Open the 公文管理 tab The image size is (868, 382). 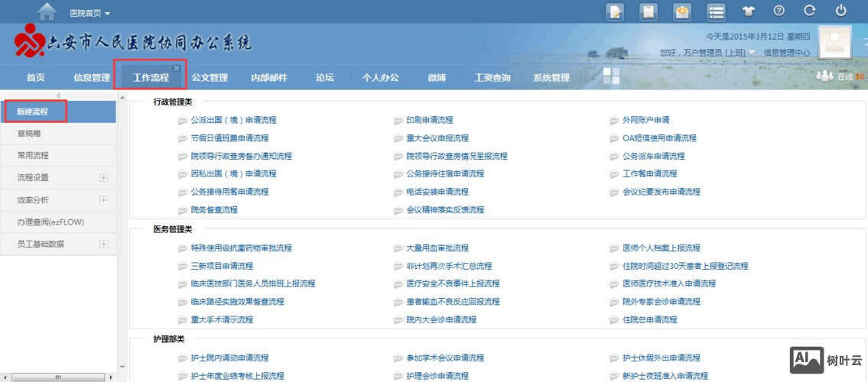(210, 78)
